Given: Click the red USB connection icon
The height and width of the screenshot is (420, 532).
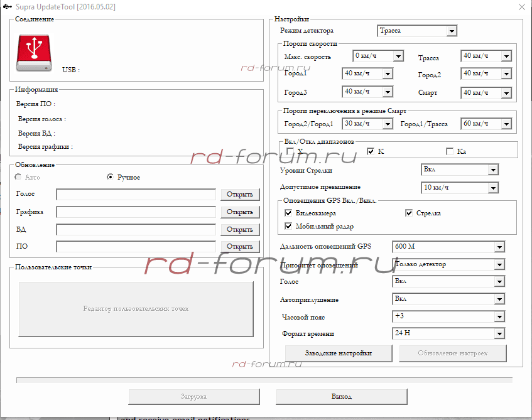Looking at the screenshot, I should click(x=35, y=53).
